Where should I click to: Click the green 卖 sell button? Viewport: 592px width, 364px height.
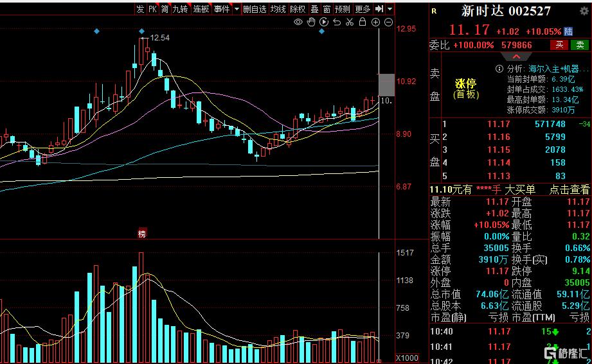click(x=580, y=45)
